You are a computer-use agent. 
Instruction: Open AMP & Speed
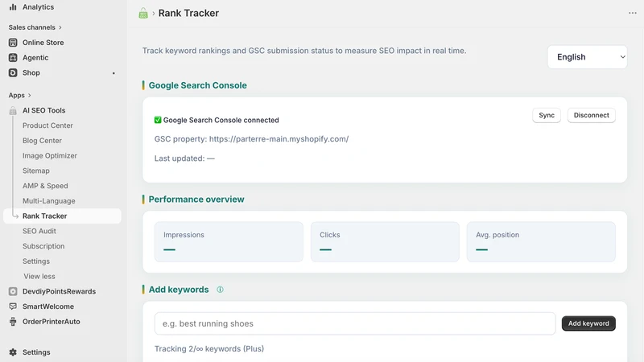(45, 186)
